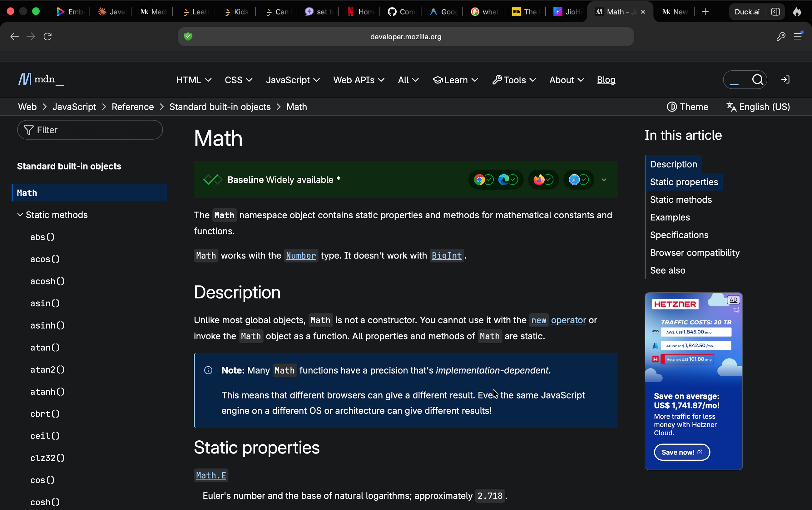The height and width of the screenshot is (510, 812).
Task: Open the Theme switcher
Action: coord(687,107)
